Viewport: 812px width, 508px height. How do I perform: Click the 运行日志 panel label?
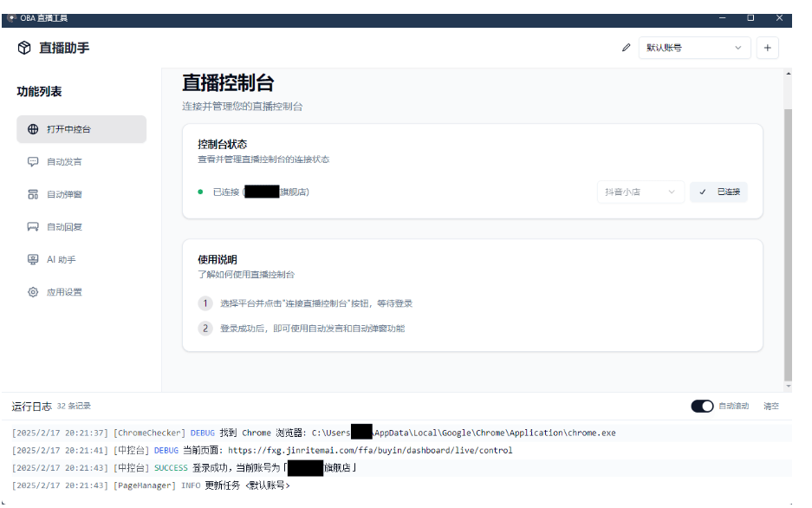tap(31, 405)
